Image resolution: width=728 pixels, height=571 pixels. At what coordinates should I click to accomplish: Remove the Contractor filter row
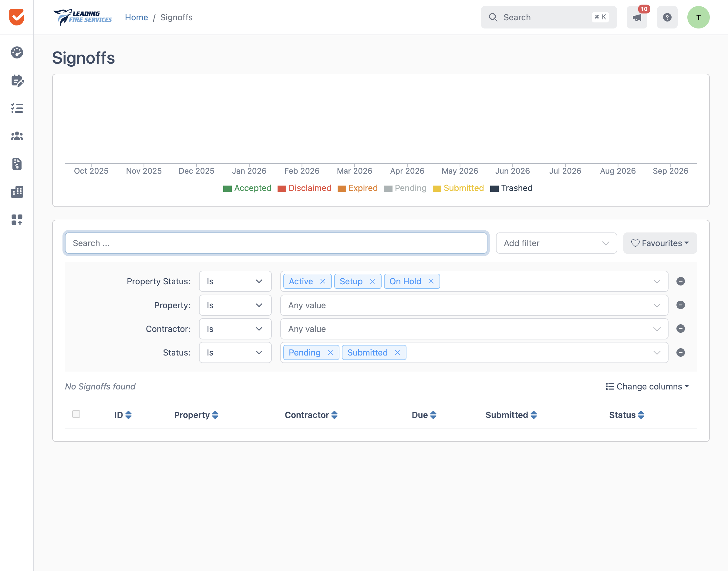pos(680,329)
